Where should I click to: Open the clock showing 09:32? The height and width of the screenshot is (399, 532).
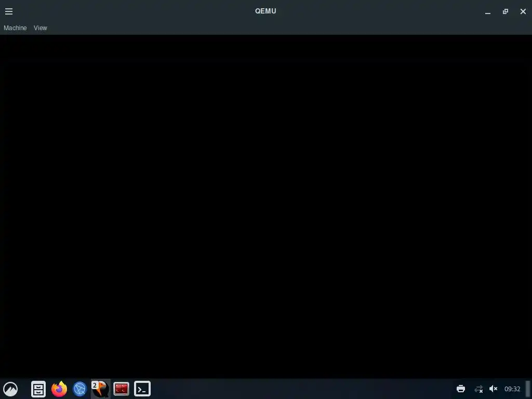(512, 389)
